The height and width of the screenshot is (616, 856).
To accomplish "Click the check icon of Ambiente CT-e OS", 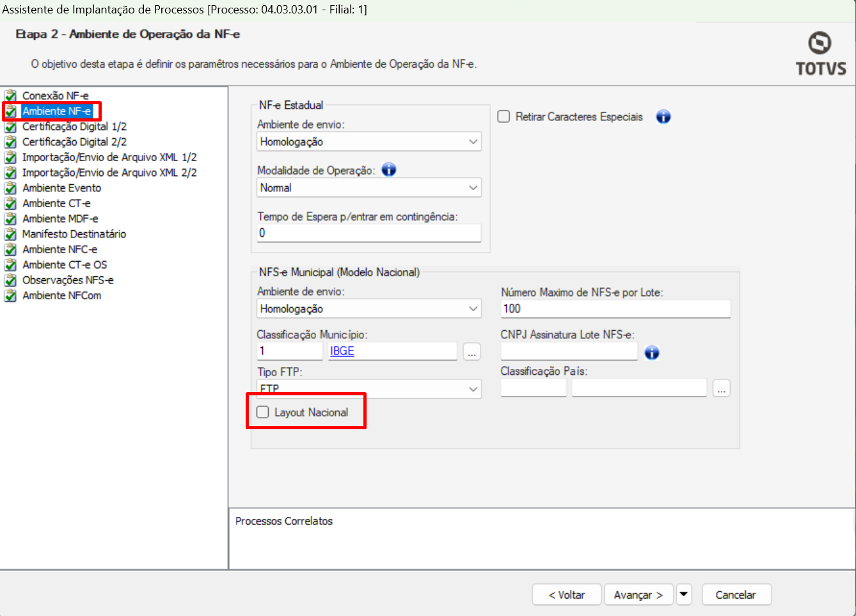I will (x=10, y=265).
